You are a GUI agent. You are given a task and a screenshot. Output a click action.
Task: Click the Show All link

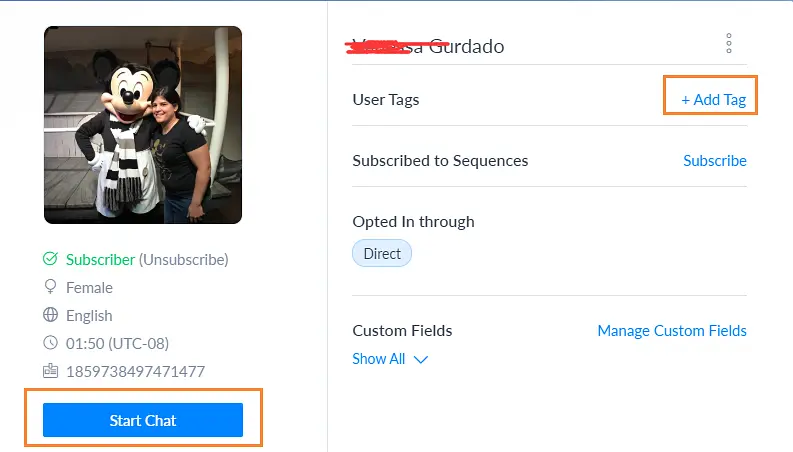tap(379, 359)
